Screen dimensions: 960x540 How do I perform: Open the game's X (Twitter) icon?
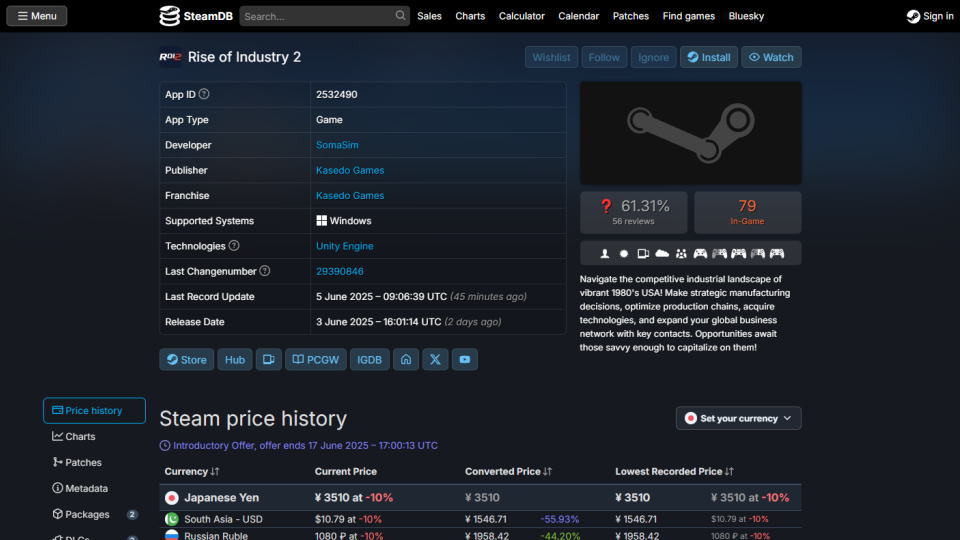point(435,359)
